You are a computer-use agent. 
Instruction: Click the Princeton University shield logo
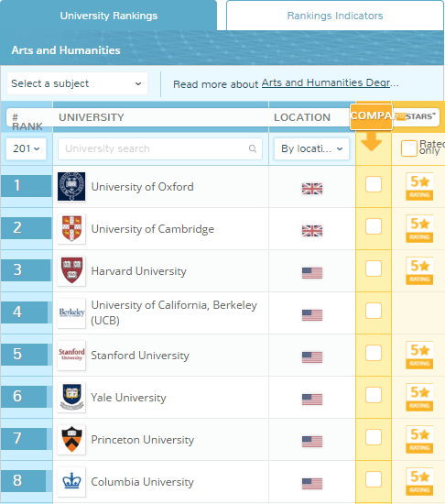tap(71, 439)
